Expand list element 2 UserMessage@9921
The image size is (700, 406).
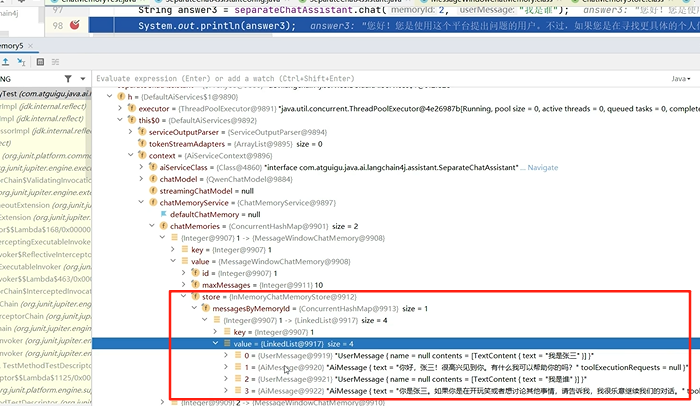(226, 379)
